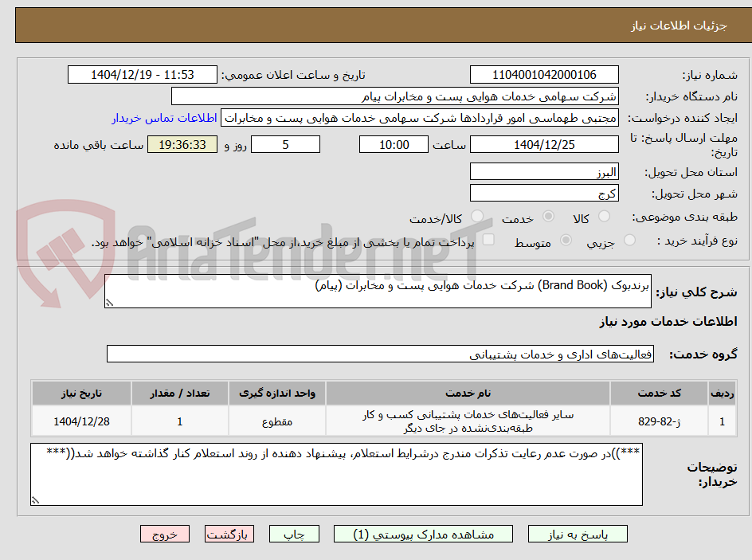This screenshot has width=752, height=560.
Task: Click the چاپ print button
Action: click(x=294, y=534)
